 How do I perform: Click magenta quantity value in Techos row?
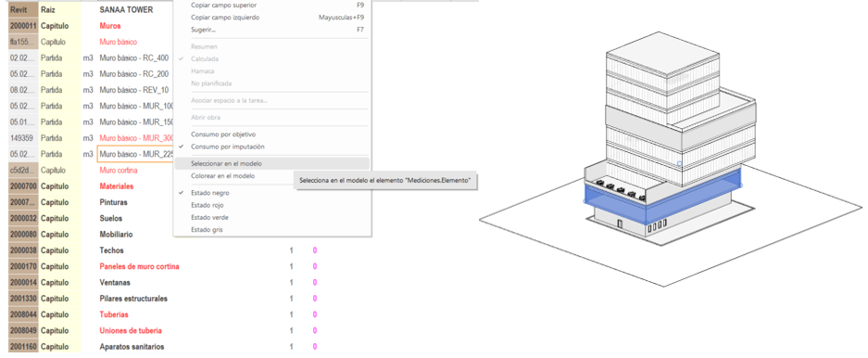pyautogui.click(x=314, y=250)
